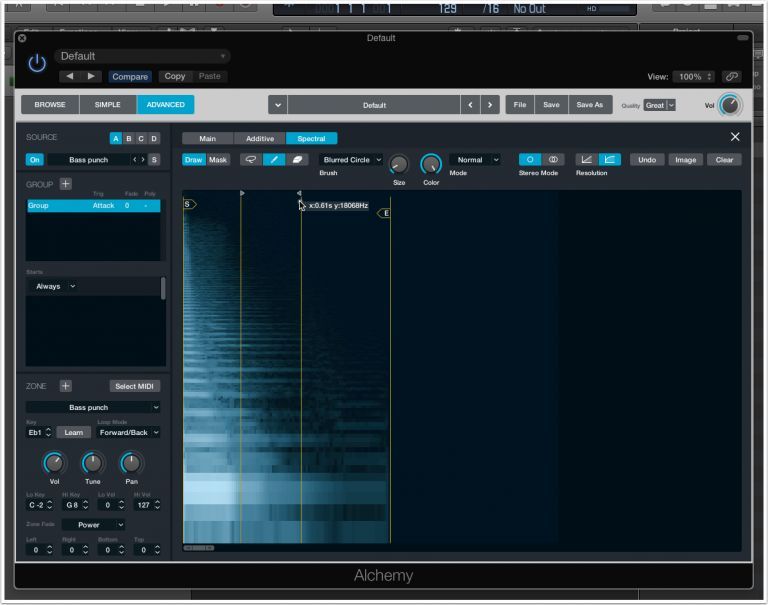Image resolution: width=768 pixels, height=605 pixels.
Task: Toggle the Alchemy plugin power button
Action: click(37, 64)
